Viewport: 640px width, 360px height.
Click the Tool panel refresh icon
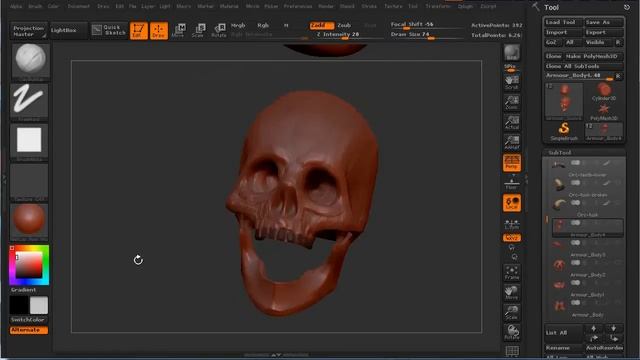click(x=627, y=7)
